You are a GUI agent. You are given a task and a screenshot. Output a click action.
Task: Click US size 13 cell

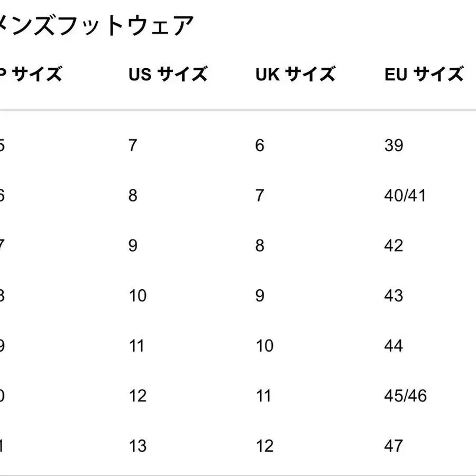tap(138, 446)
